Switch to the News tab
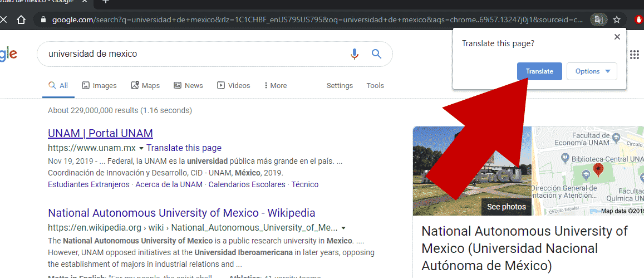The image size is (644, 278). point(188,86)
